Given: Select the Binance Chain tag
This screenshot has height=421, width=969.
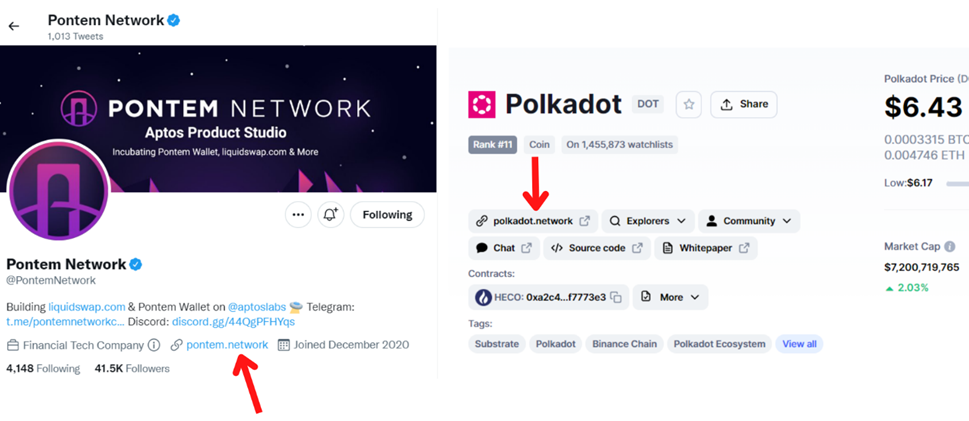Looking at the screenshot, I should [624, 344].
